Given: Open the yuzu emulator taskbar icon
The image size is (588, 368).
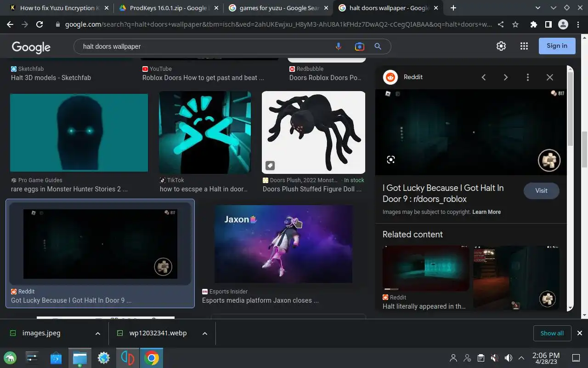Looking at the screenshot, I should 128,358.
